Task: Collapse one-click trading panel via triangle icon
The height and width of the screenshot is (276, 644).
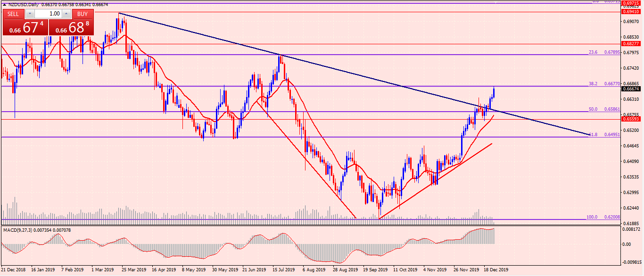Action: coord(4,4)
